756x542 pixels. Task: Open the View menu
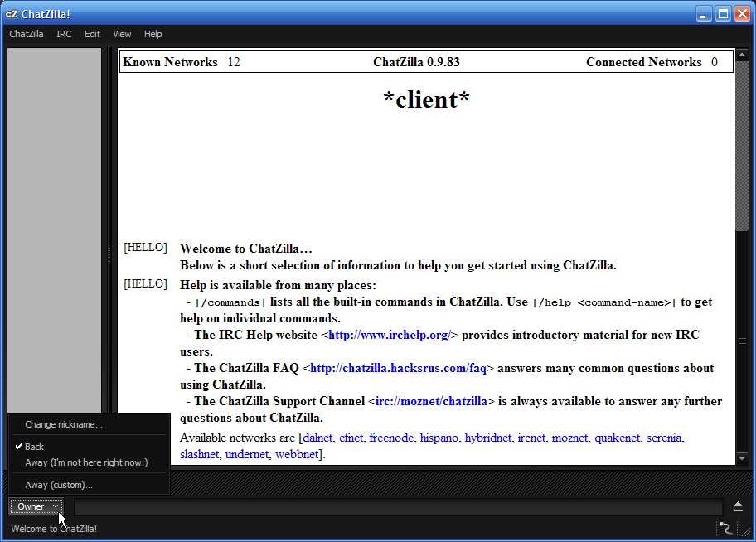[x=122, y=34]
